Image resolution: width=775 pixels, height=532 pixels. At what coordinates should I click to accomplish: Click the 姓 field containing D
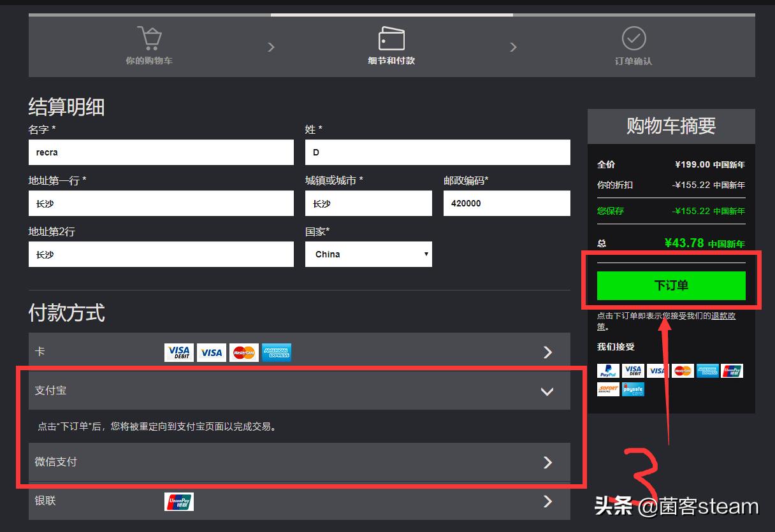coord(438,152)
